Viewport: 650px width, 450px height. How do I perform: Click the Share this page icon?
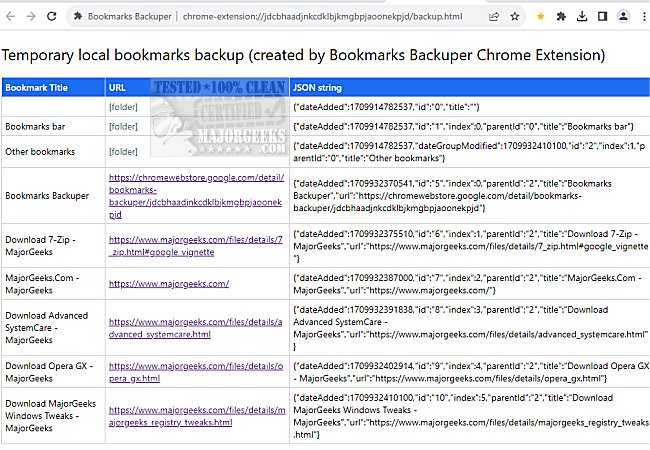[494, 17]
